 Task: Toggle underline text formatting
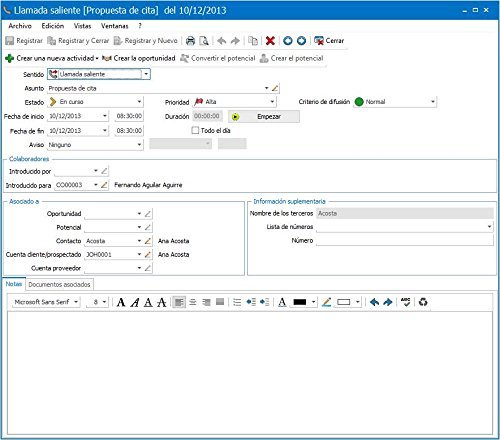tap(148, 302)
